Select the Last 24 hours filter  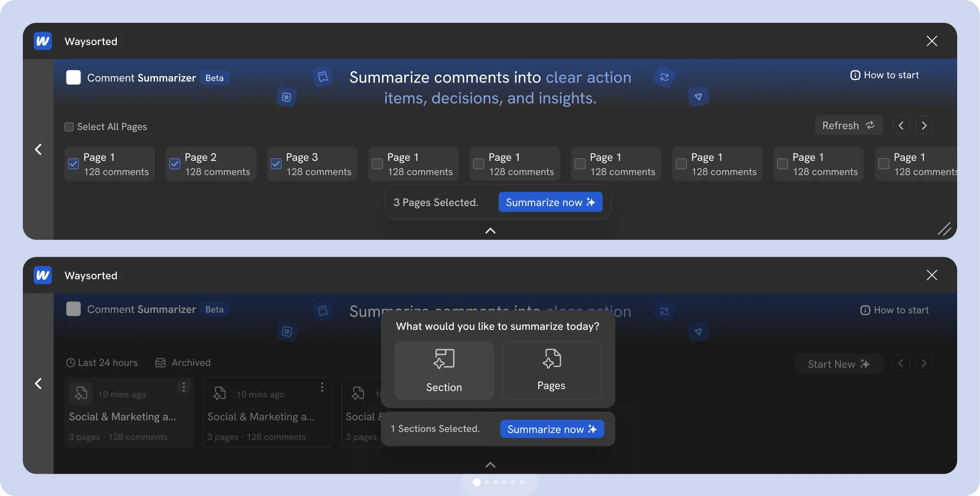click(102, 363)
